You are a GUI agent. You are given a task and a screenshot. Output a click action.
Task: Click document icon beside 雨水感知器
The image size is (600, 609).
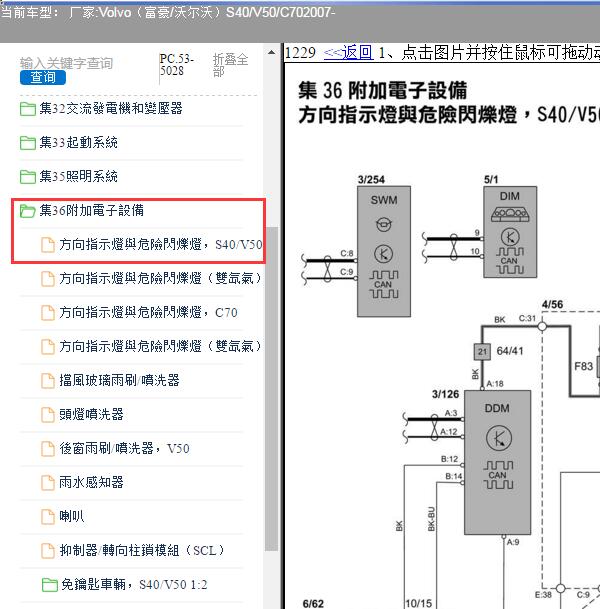48,483
